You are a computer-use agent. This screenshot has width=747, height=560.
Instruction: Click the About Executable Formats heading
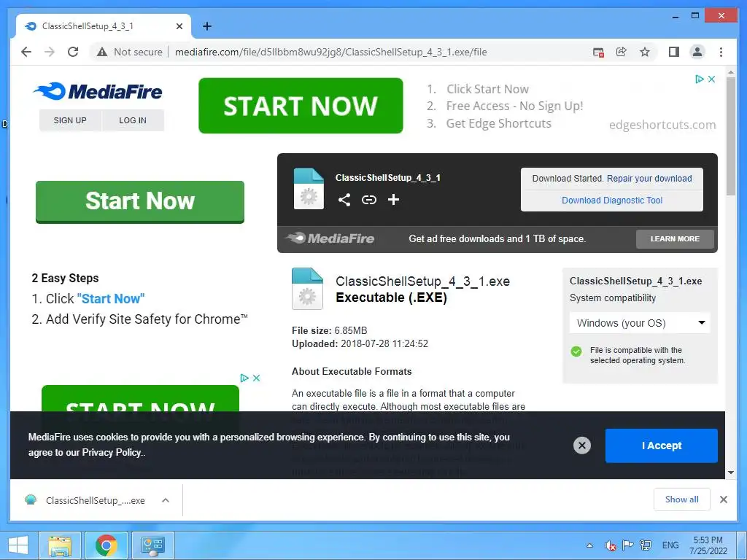[x=352, y=371]
